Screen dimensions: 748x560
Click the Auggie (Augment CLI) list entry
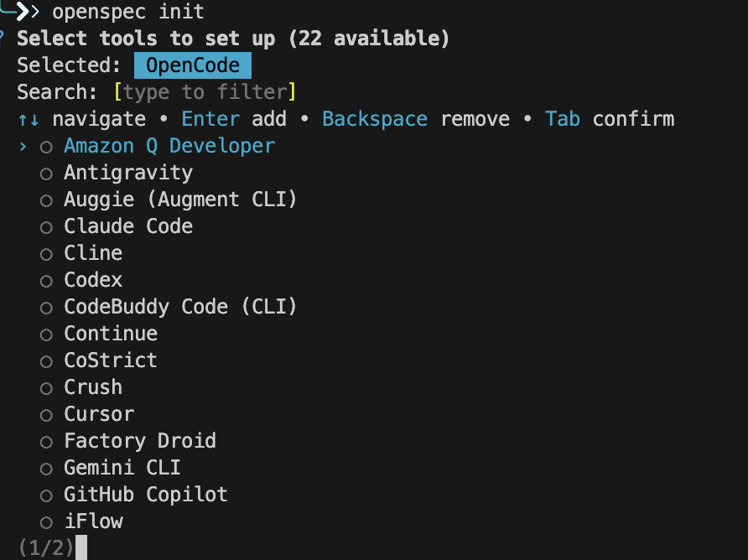[x=180, y=200]
